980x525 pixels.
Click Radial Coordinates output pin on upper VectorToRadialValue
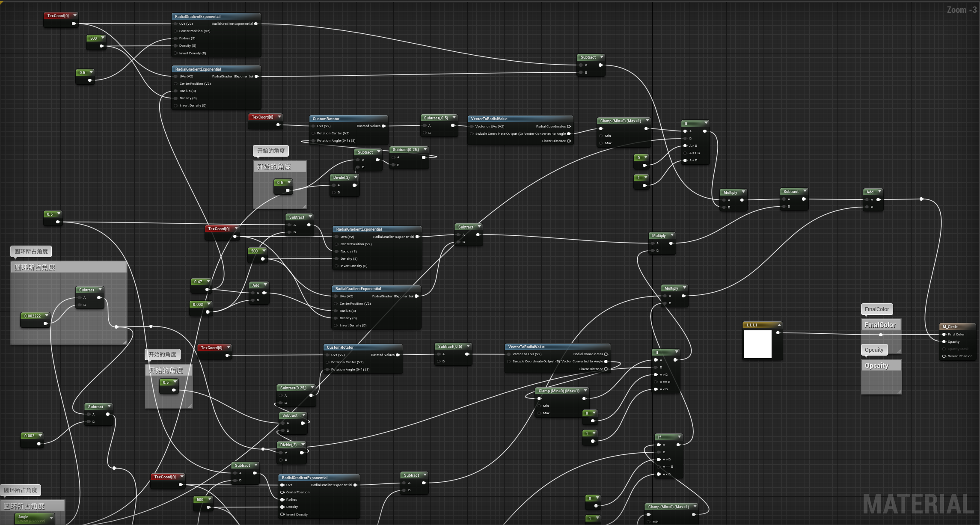point(569,126)
